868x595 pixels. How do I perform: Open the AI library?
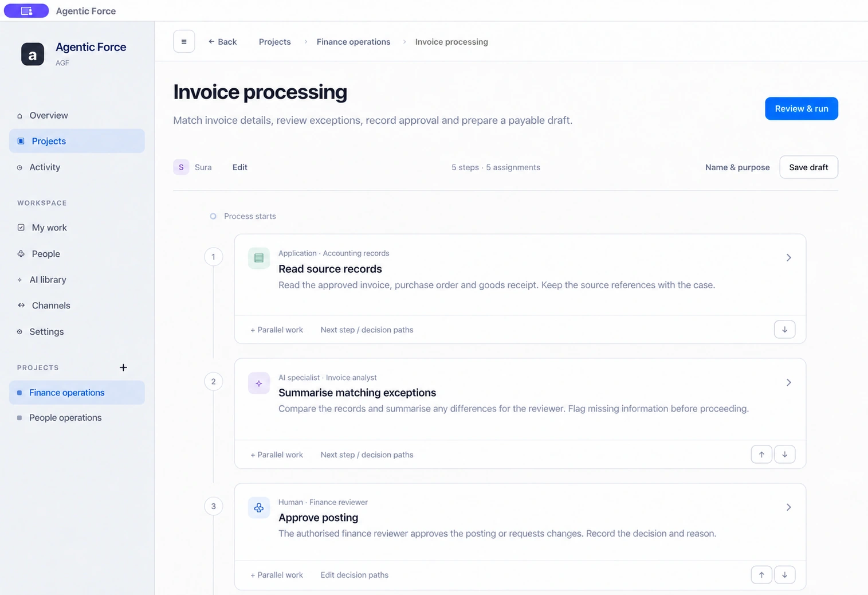[77, 280]
